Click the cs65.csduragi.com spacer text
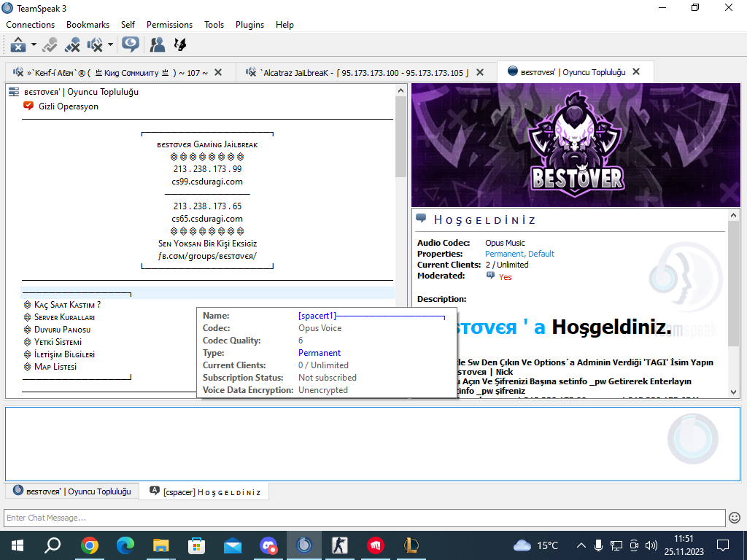The height and width of the screenshot is (560, 747). 207,219
